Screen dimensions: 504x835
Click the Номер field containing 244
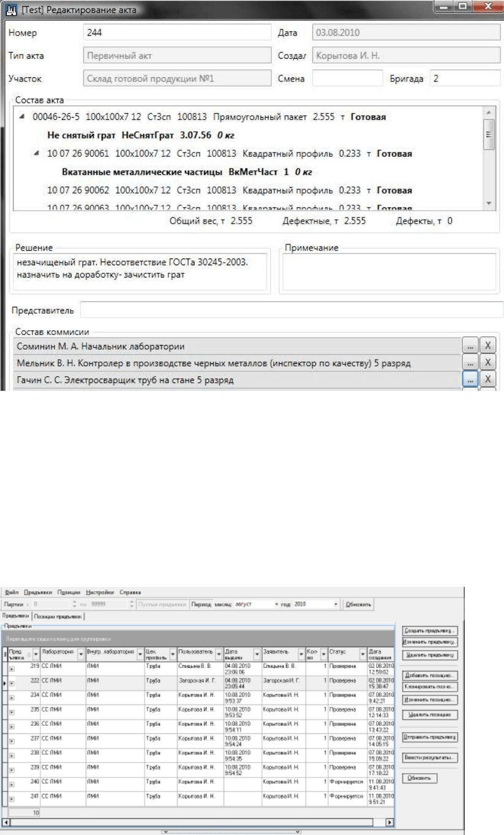tap(177, 32)
